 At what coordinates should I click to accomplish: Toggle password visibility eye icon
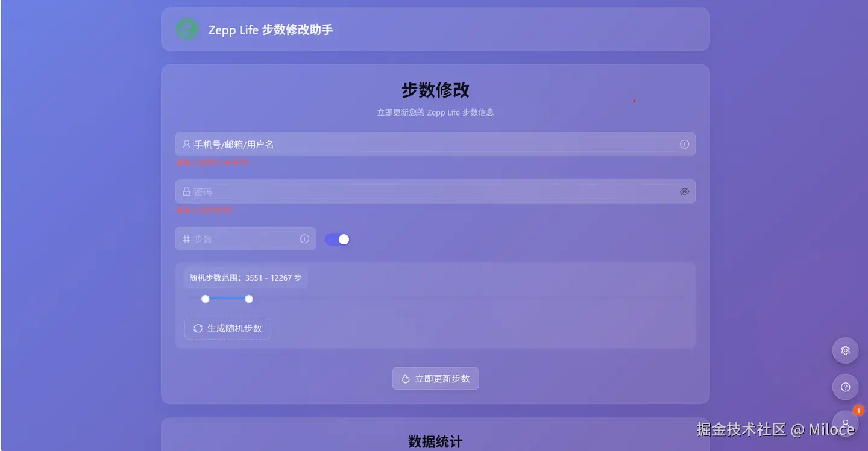click(684, 191)
